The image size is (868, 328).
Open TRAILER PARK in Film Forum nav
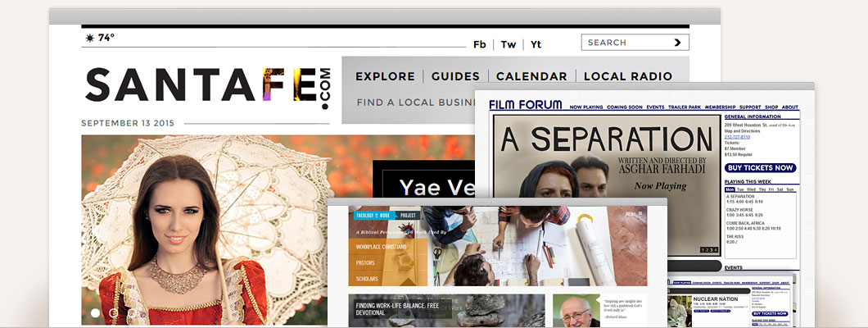click(685, 107)
